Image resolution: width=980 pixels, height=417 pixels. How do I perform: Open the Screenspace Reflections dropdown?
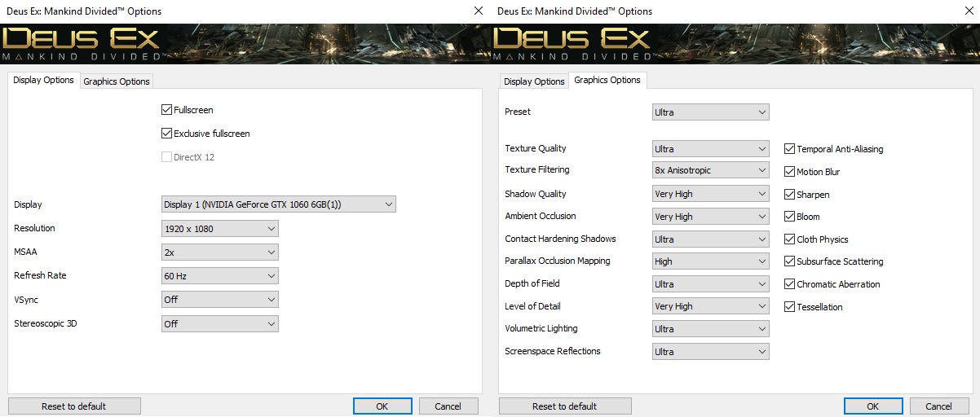(711, 352)
